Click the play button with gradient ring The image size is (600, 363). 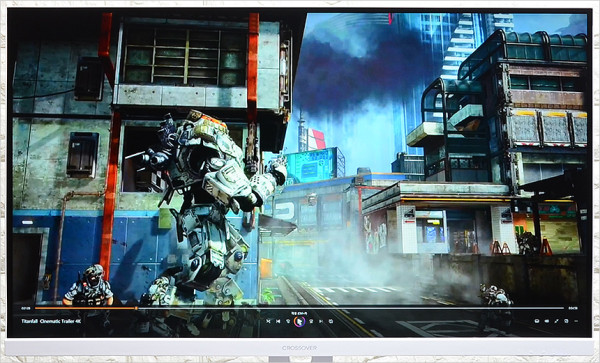coord(300,321)
